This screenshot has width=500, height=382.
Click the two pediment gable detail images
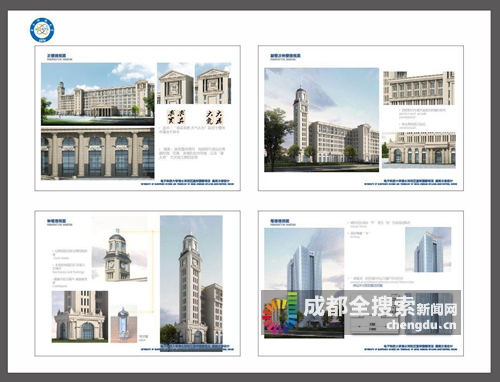coord(194,83)
